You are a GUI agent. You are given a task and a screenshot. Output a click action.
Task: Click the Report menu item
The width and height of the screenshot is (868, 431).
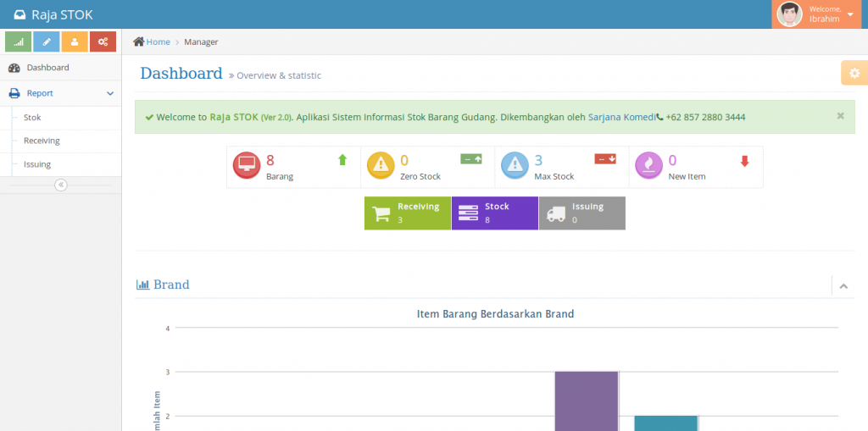pyautogui.click(x=61, y=93)
